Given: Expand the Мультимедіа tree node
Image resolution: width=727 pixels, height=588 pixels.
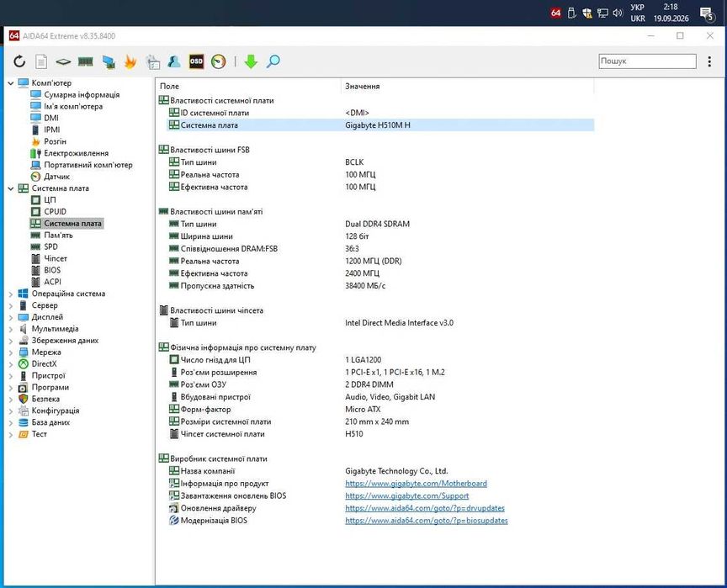Looking at the screenshot, I should click(11, 329).
